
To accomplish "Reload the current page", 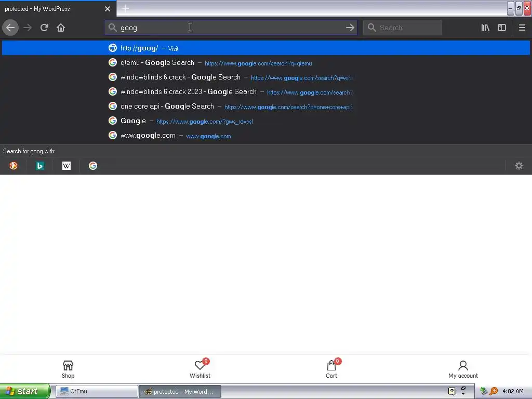I will coord(44,28).
